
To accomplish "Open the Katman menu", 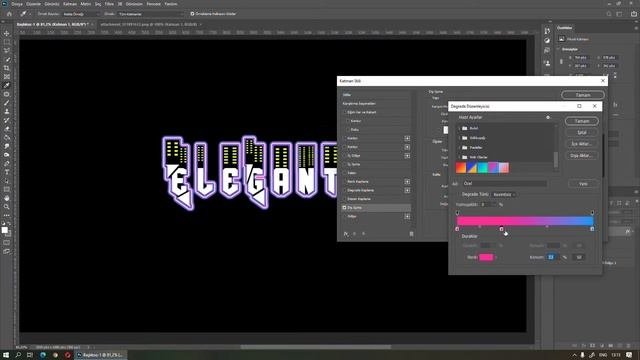I will [x=70, y=4].
